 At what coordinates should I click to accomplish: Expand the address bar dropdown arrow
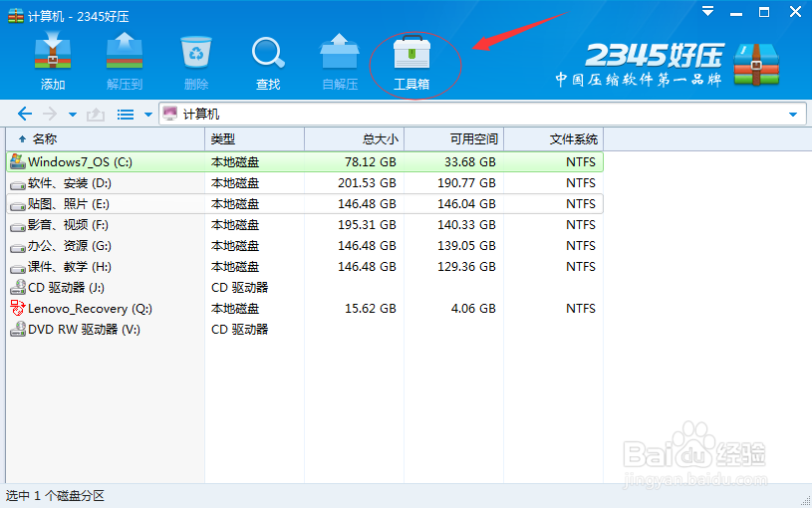pyautogui.click(x=793, y=115)
